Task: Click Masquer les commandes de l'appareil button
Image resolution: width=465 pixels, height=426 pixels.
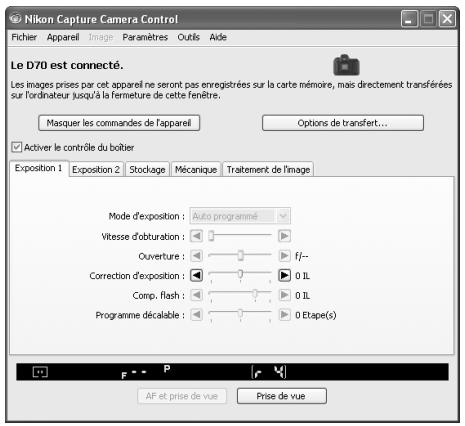Action: [119, 123]
